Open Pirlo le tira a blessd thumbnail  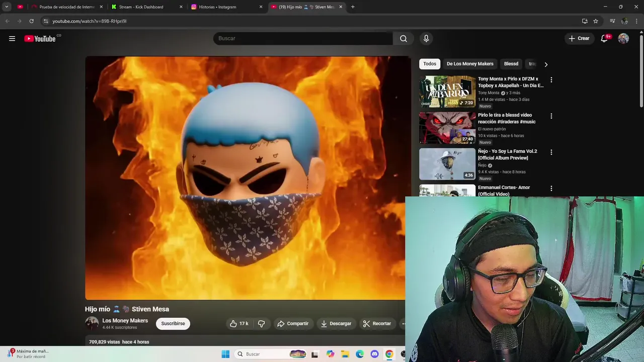click(447, 128)
